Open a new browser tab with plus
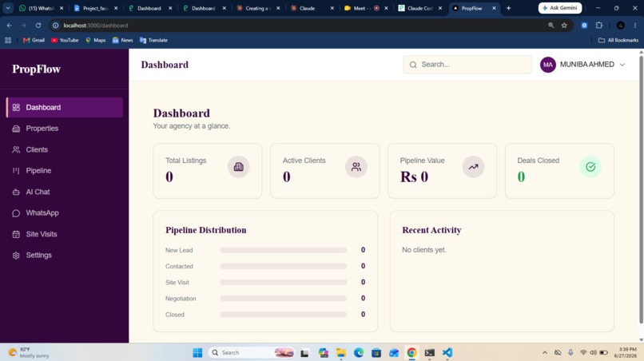 (x=508, y=8)
